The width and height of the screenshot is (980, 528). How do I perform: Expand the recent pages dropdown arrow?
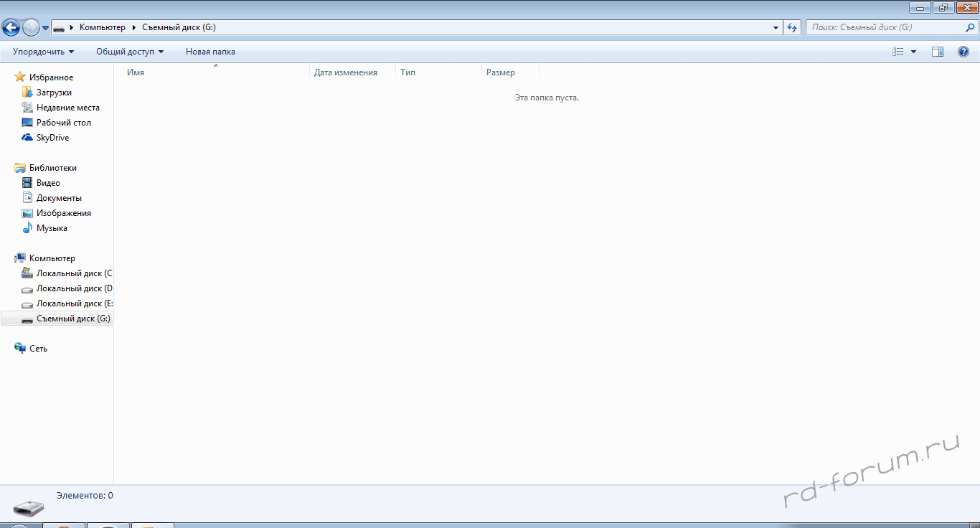[x=46, y=28]
